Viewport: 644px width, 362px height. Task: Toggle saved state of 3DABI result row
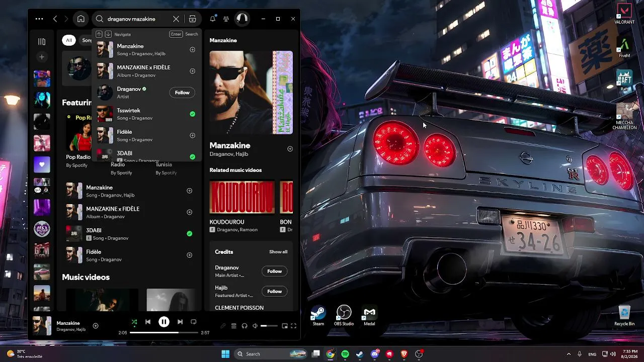click(x=189, y=233)
